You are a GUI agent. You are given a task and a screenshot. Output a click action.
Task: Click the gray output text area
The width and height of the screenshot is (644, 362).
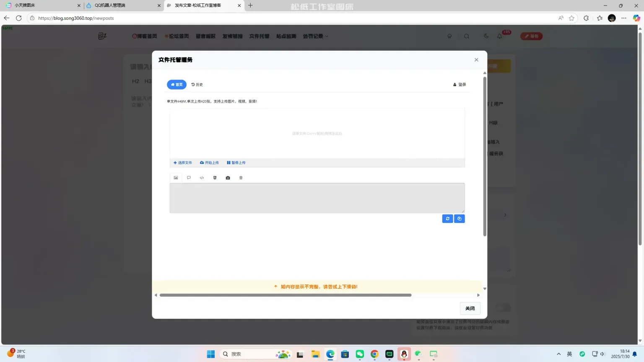tap(317, 198)
